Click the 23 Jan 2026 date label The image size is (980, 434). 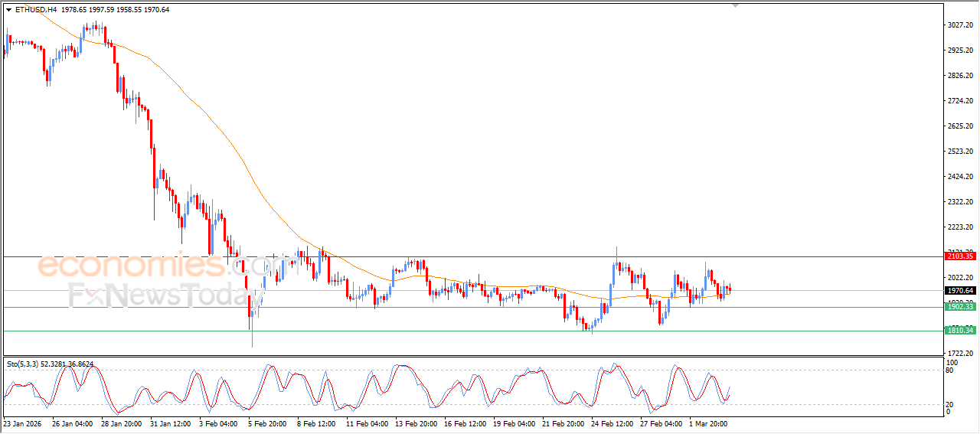[x=24, y=423]
